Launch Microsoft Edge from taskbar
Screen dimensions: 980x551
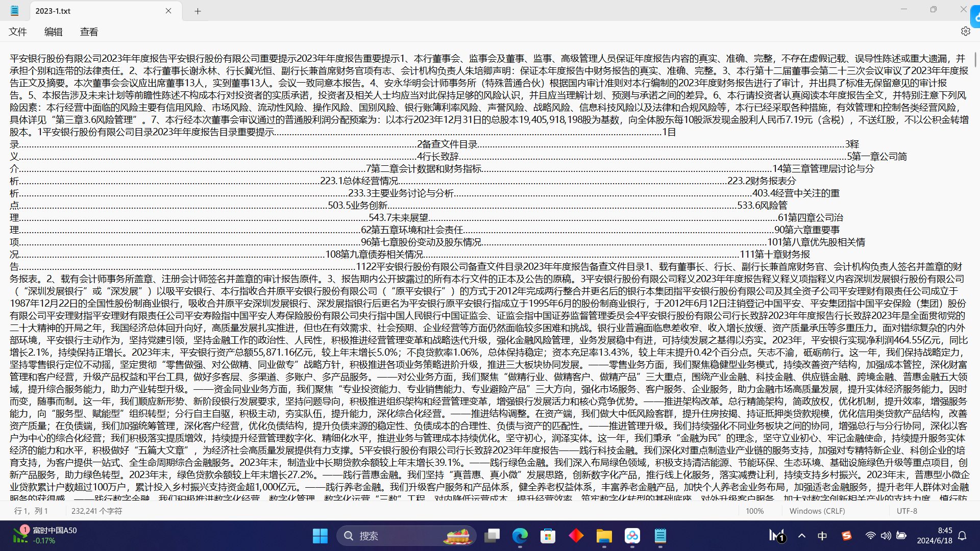pyautogui.click(x=520, y=536)
